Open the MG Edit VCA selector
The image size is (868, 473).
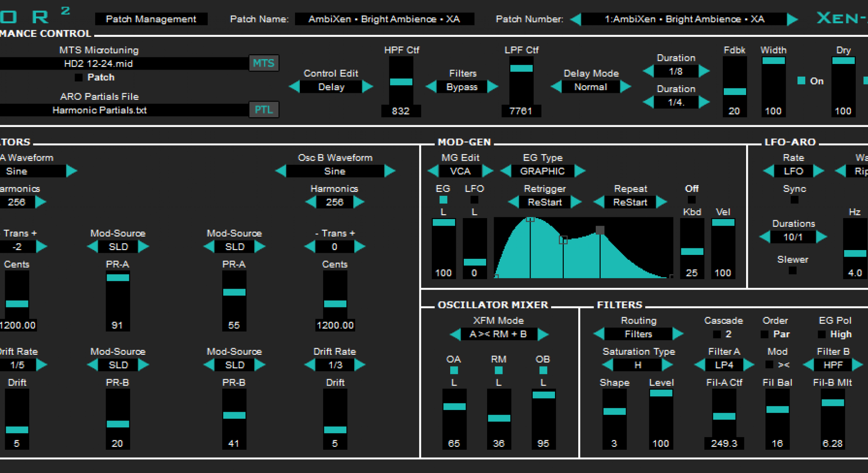460,171
